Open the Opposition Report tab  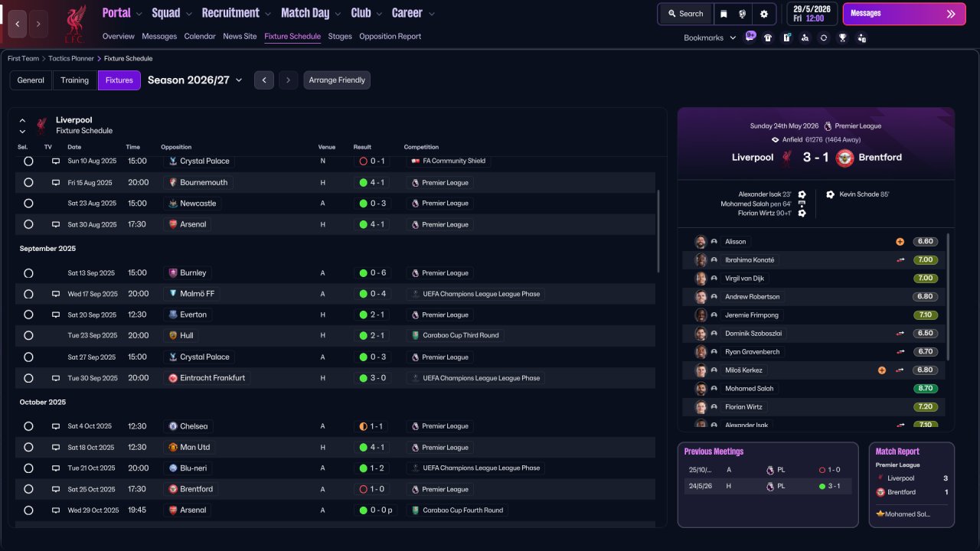click(x=390, y=36)
